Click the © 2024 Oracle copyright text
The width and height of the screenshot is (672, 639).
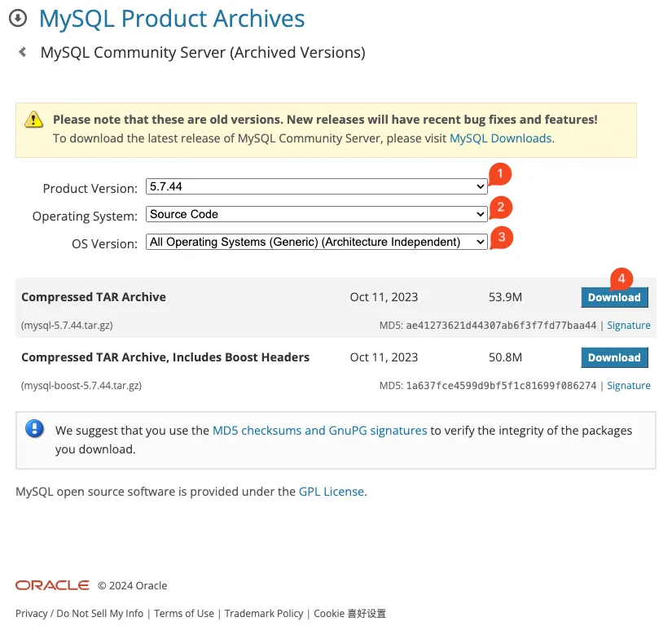pyautogui.click(x=133, y=585)
